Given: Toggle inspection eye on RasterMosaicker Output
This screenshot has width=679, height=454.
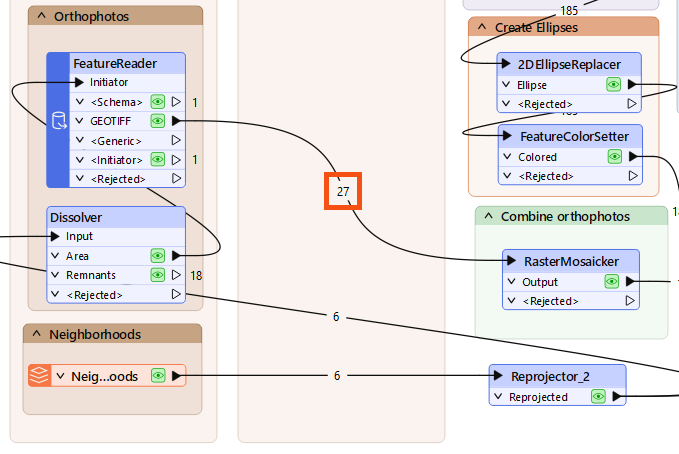Looking at the screenshot, I should (x=613, y=282).
